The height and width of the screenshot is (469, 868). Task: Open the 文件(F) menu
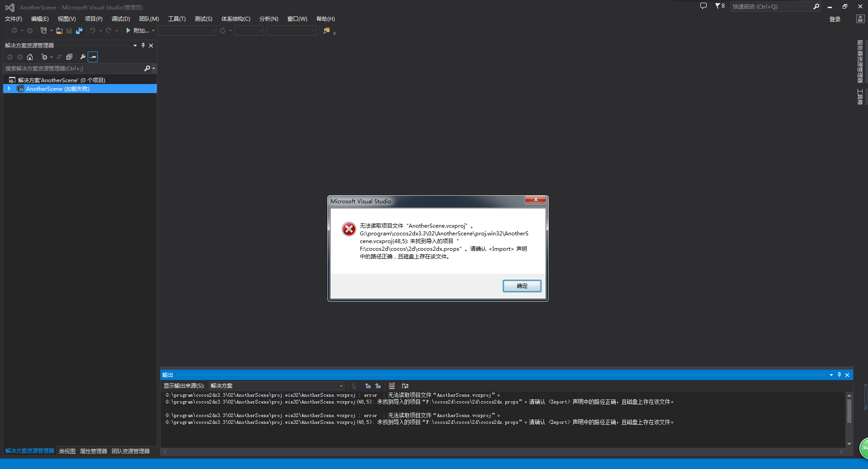(x=14, y=19)
